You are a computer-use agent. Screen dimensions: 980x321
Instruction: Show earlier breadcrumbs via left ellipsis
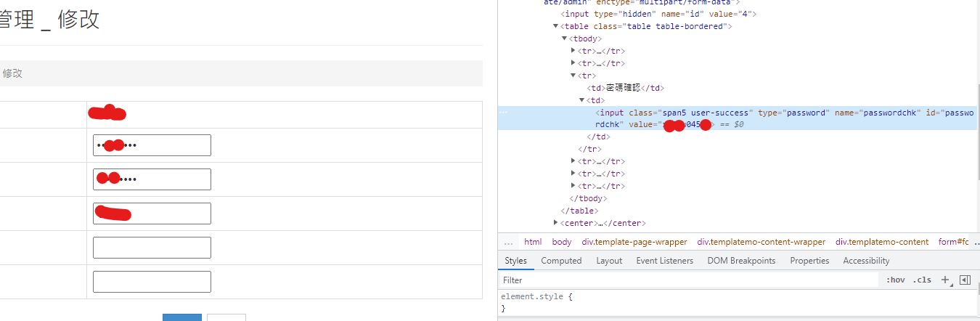coord(508,242)
